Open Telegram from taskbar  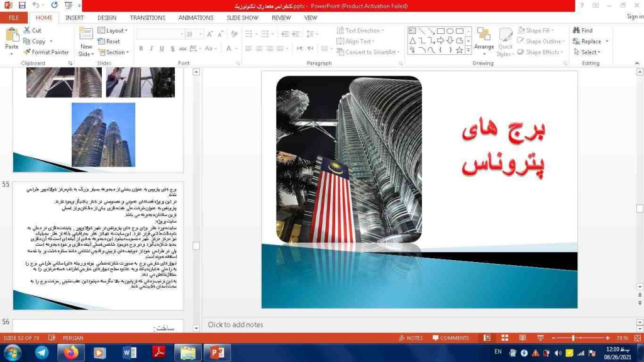[42, 353]
